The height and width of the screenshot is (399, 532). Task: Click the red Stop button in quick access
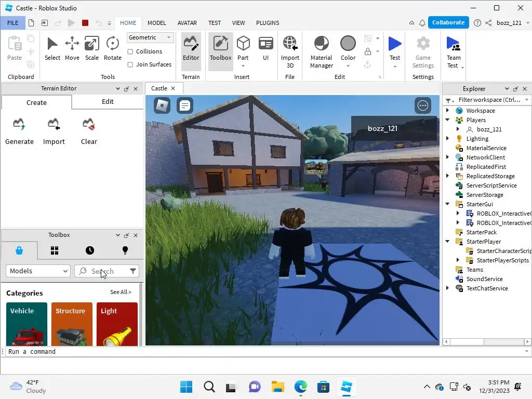85,23
